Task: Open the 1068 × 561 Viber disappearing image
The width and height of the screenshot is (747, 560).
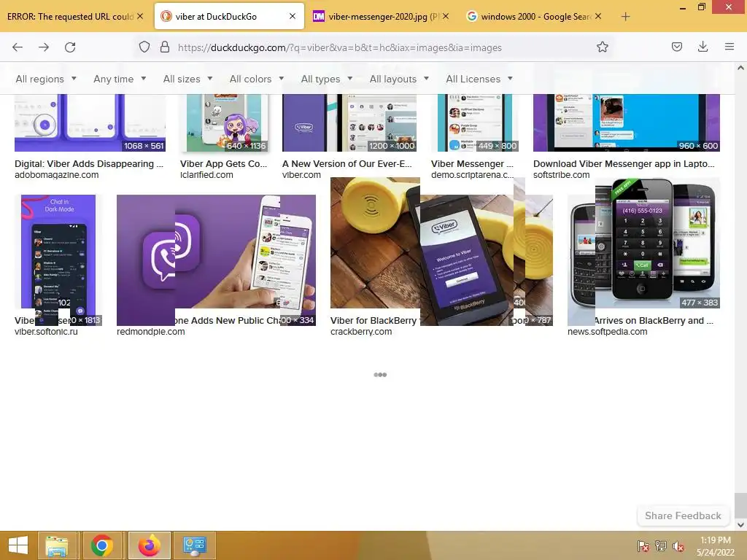Action: click(90, 122)
